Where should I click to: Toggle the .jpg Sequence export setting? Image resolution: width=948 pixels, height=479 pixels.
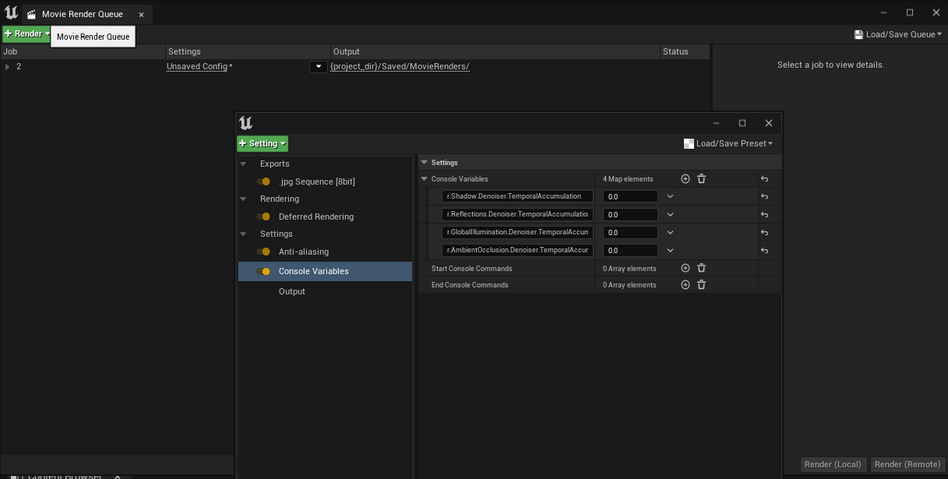264,182
